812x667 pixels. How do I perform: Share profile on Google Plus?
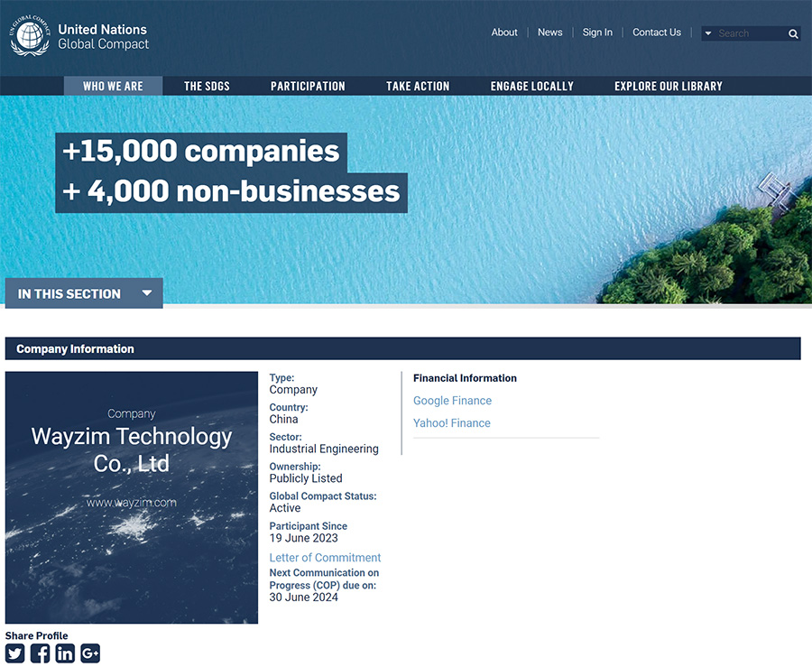pos(90,653)
